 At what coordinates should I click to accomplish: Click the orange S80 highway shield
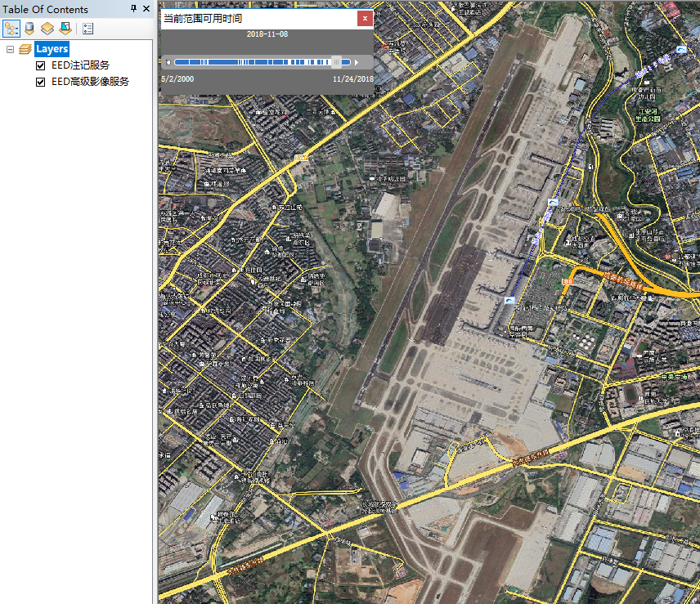[566, 281]
